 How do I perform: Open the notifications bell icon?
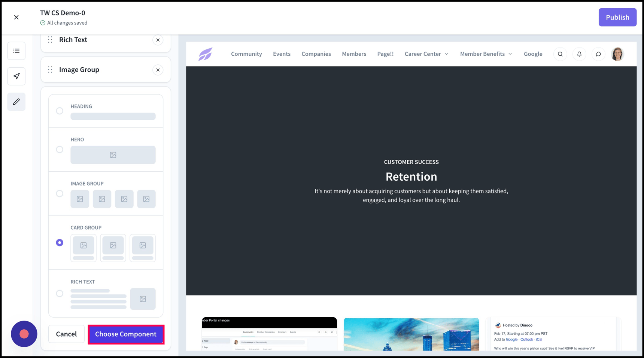579,54
